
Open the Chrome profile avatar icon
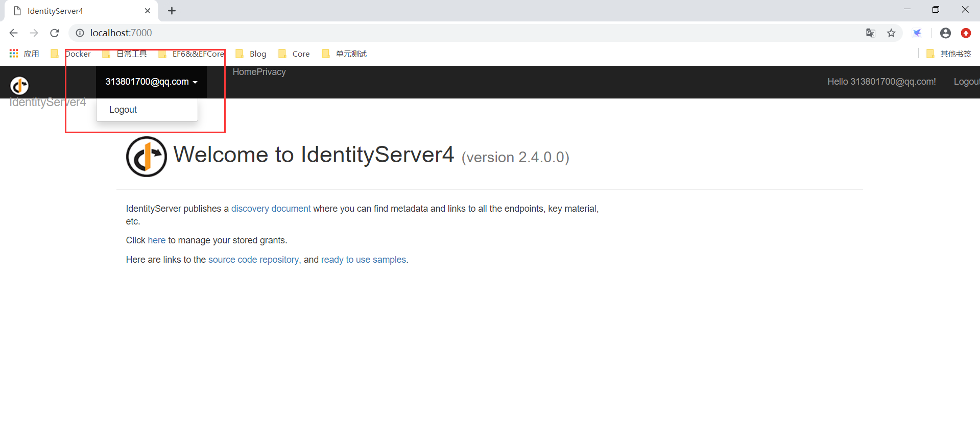point(945,33)
